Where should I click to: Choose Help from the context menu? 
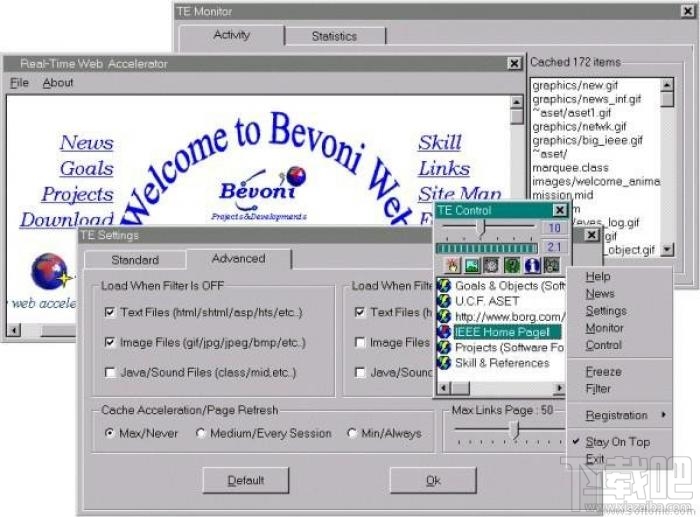[x=598, y=276]
